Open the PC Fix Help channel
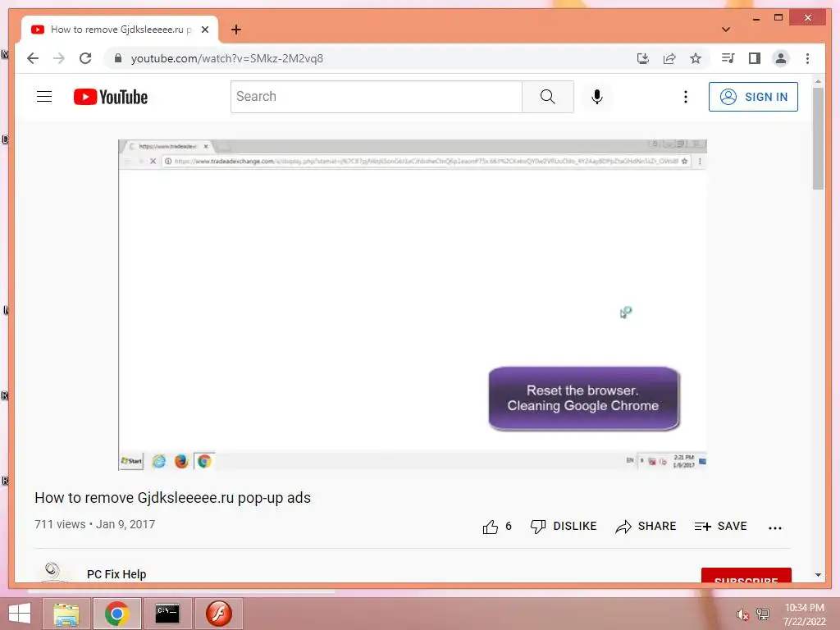 click(116, 573)
